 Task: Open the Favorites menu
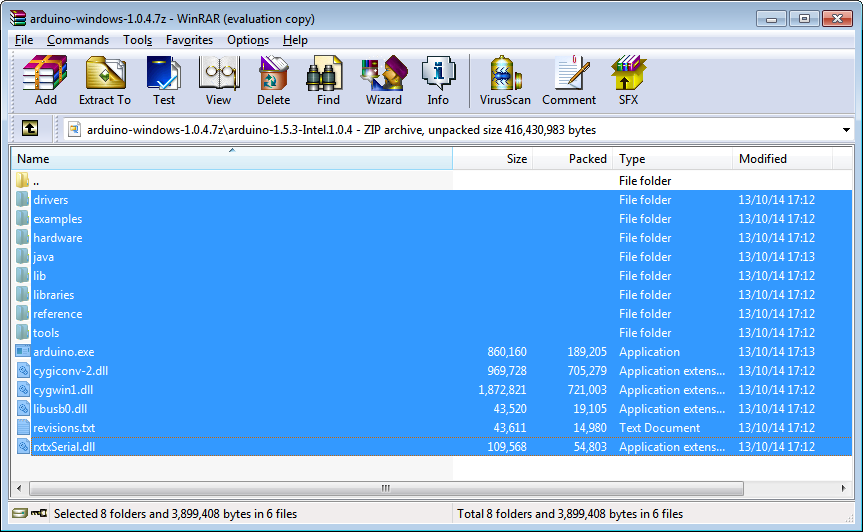pyautogui.click(x=189, y=40)
